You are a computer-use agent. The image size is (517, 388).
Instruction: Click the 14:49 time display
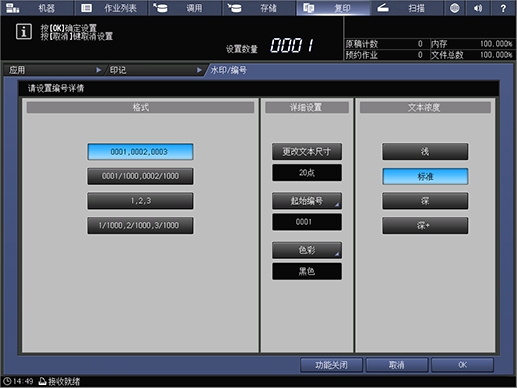(23, 381)
